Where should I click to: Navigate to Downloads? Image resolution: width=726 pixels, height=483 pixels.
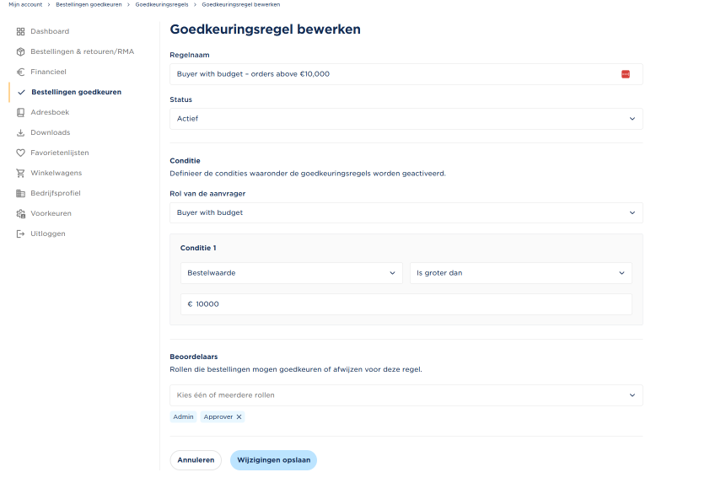[50, 132]
